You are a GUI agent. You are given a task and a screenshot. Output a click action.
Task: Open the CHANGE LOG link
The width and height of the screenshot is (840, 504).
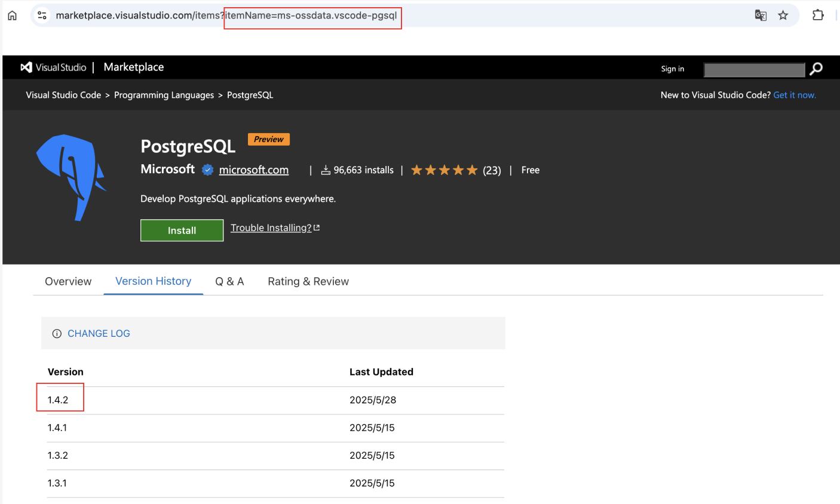tap(99, 334)
